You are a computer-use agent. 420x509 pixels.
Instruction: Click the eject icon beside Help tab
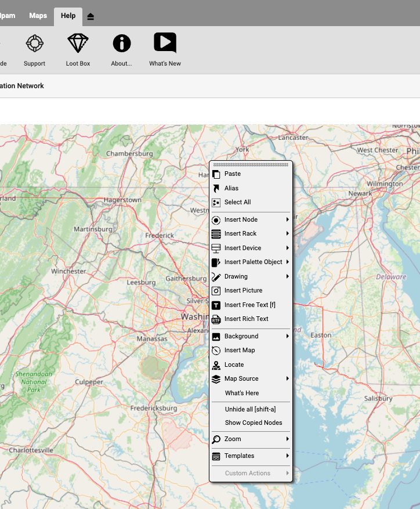click(x=90, y=16)
